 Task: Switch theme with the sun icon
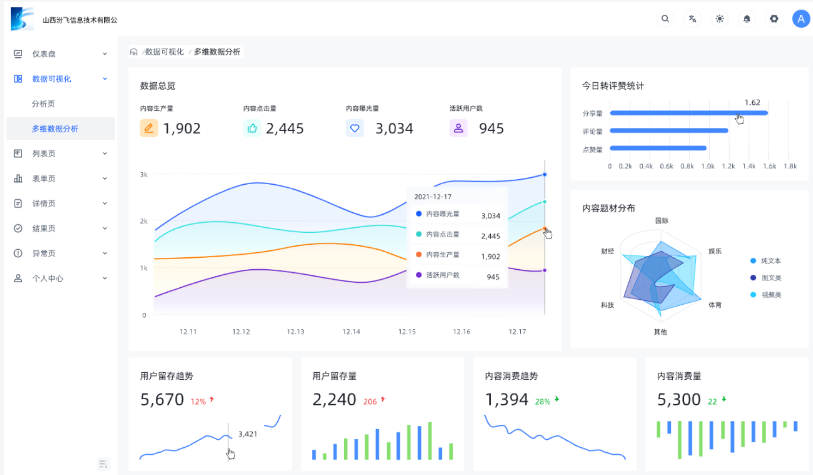click(719, 19)
